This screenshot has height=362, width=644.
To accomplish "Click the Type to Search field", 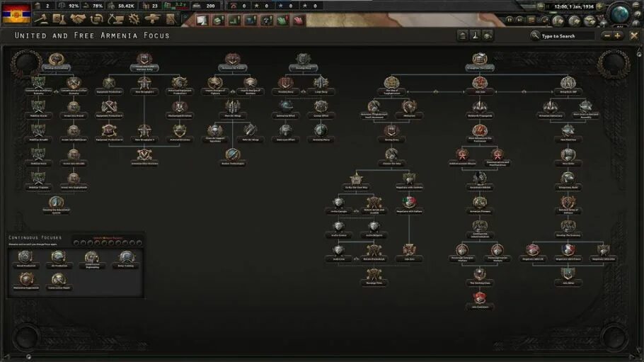I will click(x=567, y=36).
